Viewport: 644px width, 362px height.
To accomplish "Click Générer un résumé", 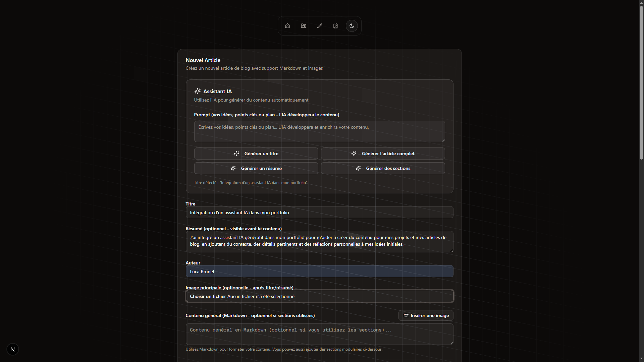I will click(256, 168).
